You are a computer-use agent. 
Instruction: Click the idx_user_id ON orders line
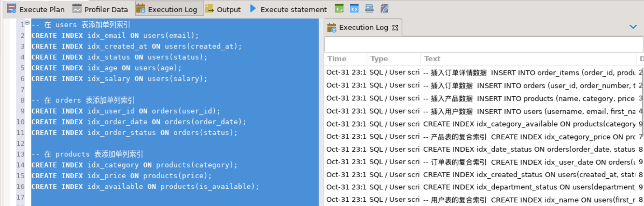pos(126,111)
